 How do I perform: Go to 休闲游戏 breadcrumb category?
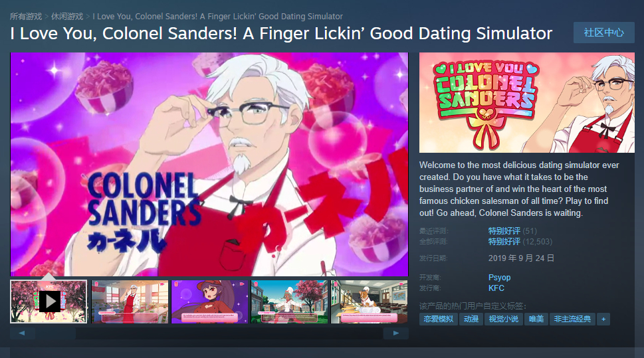[x=67, y=17]
